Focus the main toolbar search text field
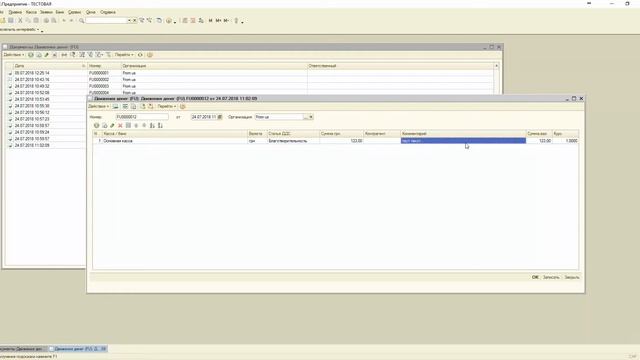640x360 pixels. click(x=107, y=20)
